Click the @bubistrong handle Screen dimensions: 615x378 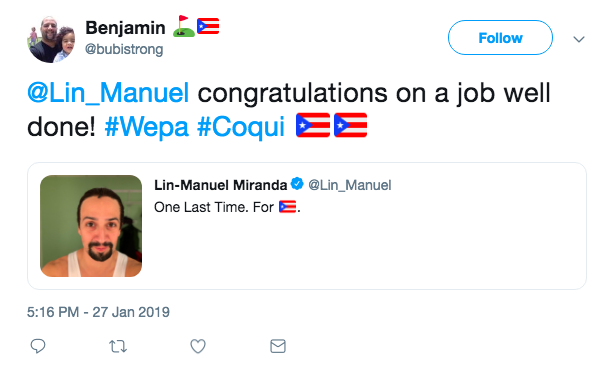[x=124, y=49]
